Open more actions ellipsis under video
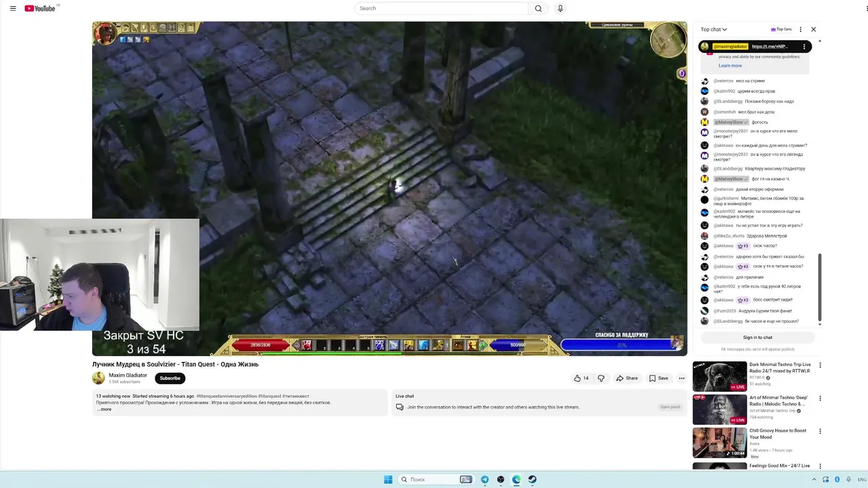 [x=682, y=378]
